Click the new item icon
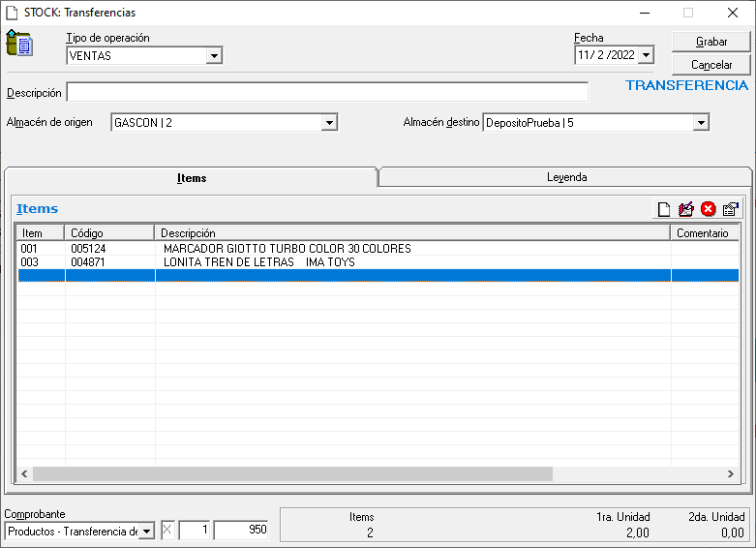Image resolution: width=756 pixels, height=548 pixels. [663, 209]
